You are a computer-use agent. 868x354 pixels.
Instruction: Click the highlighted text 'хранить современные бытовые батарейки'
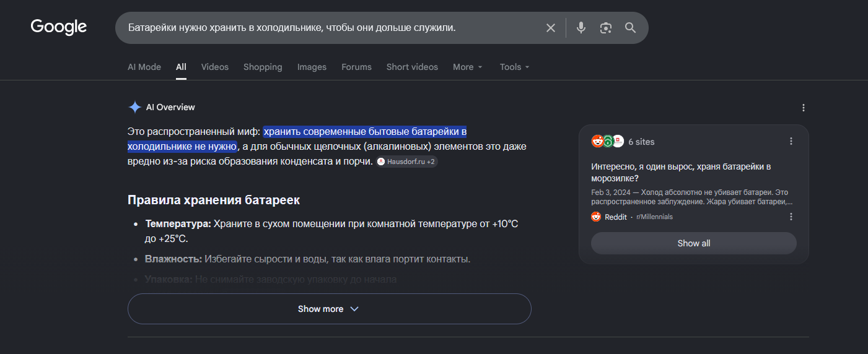pos(361,131)
